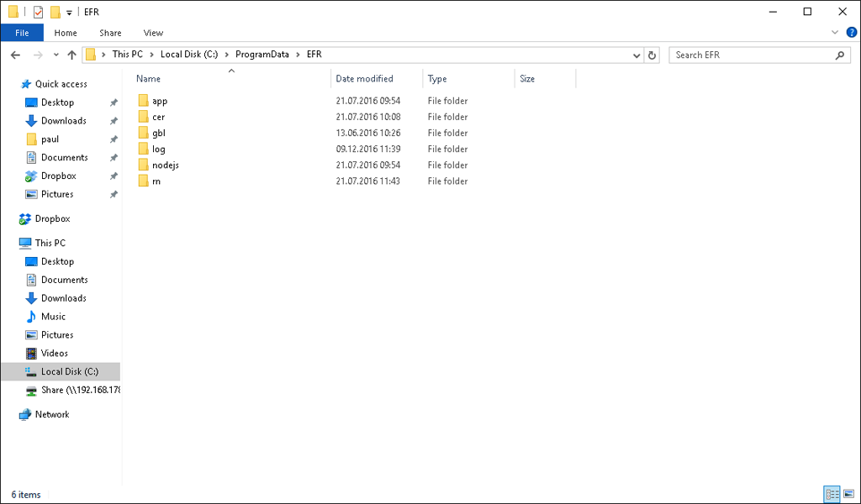Viewport: 861px width, 504px height.
Task: Switch to large icons view layout
Action: (847, 495)
